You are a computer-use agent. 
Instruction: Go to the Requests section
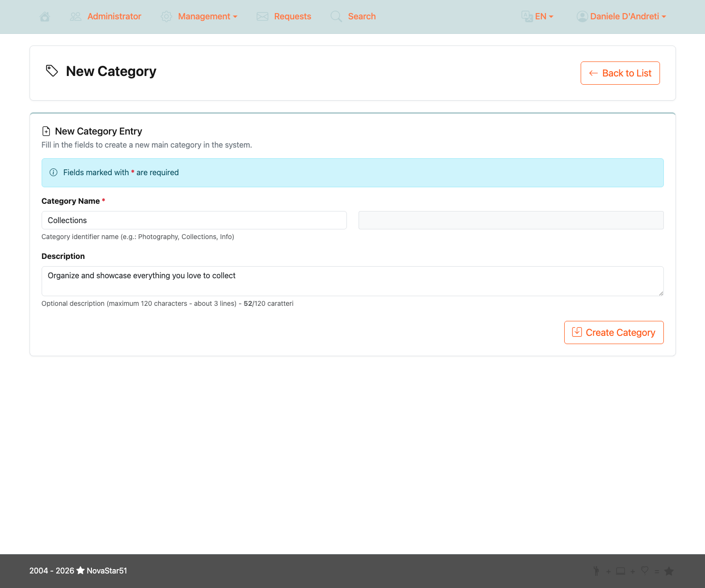(292, 16)
